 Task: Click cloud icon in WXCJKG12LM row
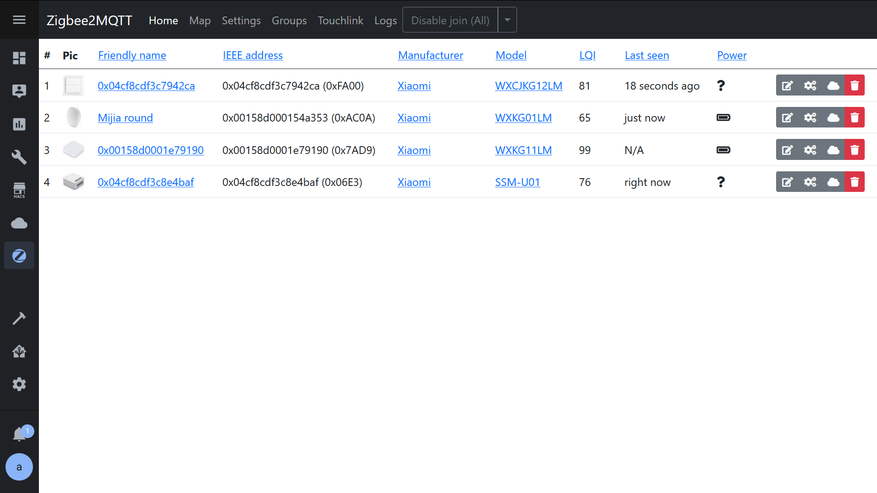tap(833, 86)
